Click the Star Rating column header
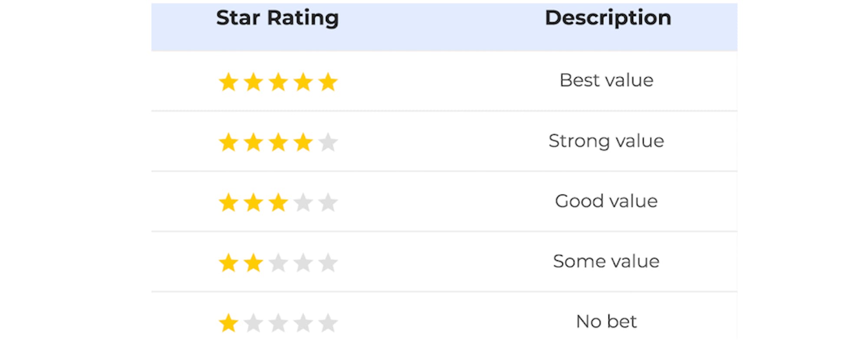Viewport: 868px width, 350px height. [277, 18]
